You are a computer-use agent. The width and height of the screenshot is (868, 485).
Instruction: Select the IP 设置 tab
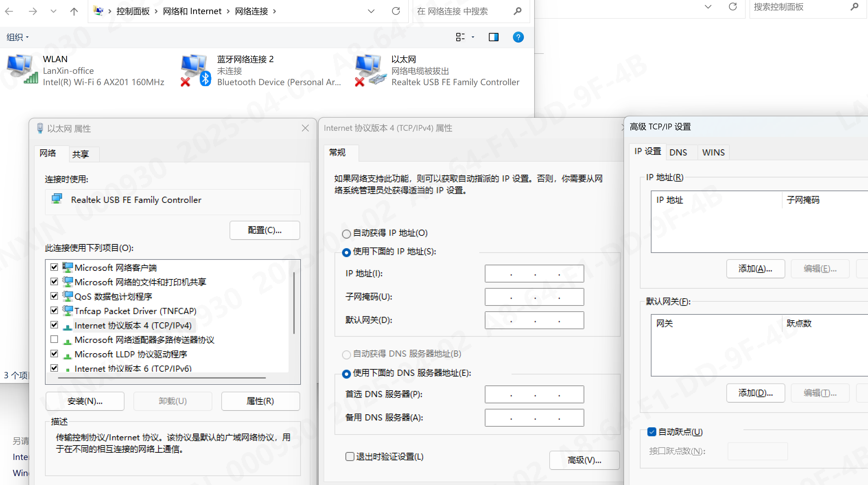[648, 151]
